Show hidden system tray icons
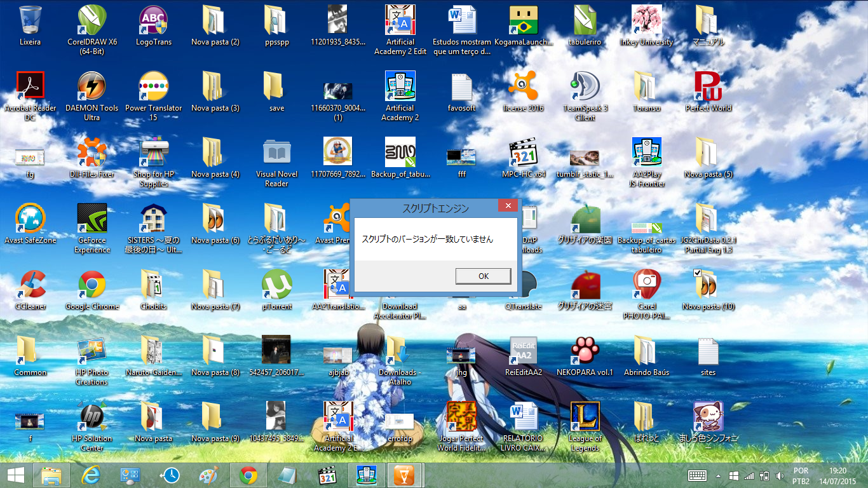This screenshot has height=488, width=868. click(719, 475)
